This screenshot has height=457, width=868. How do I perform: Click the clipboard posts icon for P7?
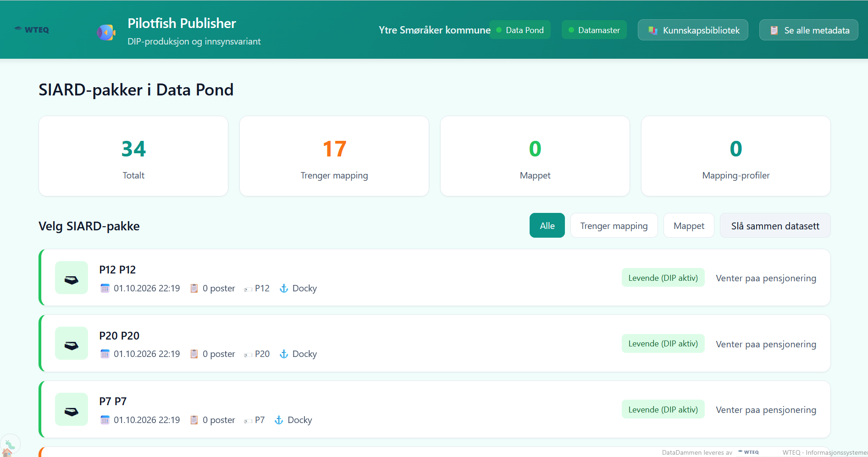[x=194, y=420]
